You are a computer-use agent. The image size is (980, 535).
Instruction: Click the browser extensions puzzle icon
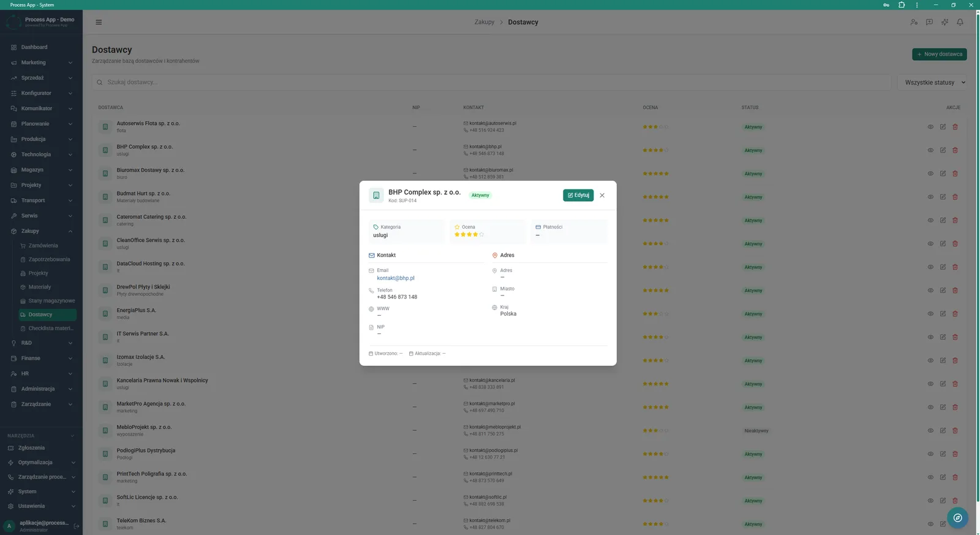(x=902, y=5)
